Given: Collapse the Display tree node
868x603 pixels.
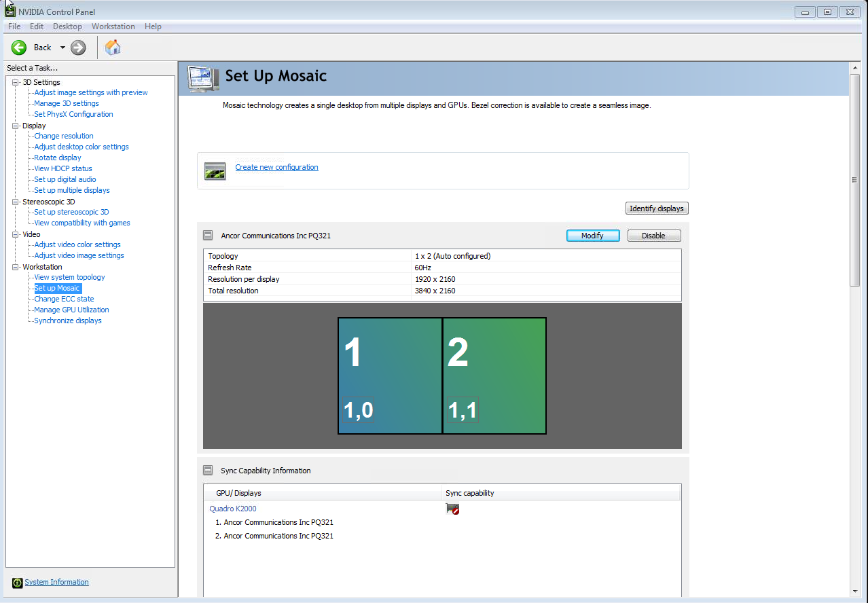Looking at the screenshot, I should pos(16,126).
